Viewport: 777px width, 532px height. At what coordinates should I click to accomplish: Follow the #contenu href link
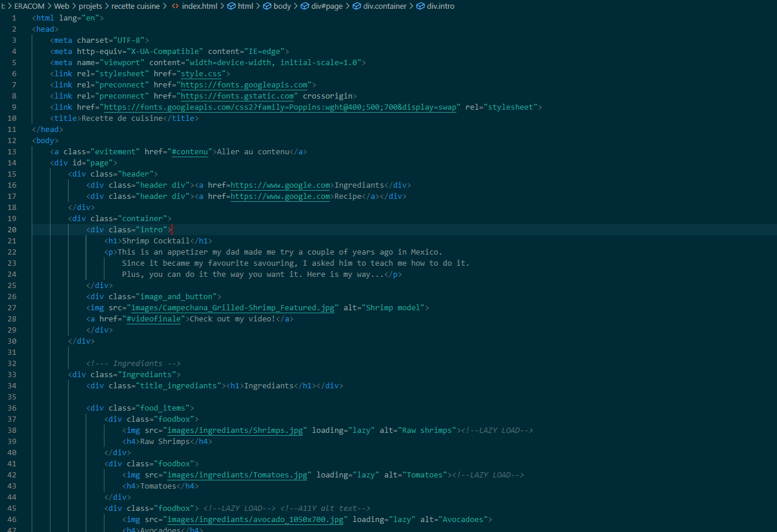(x=190, y=152)
